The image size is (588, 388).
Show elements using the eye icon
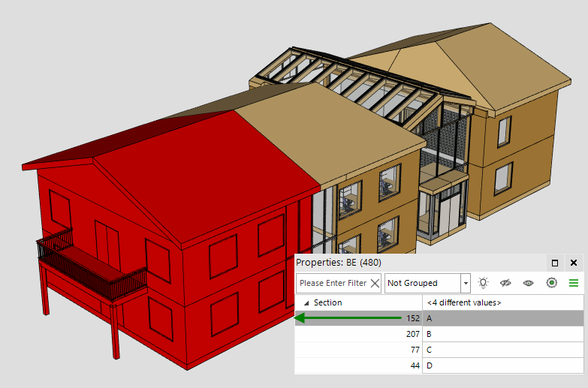(529, 283)
